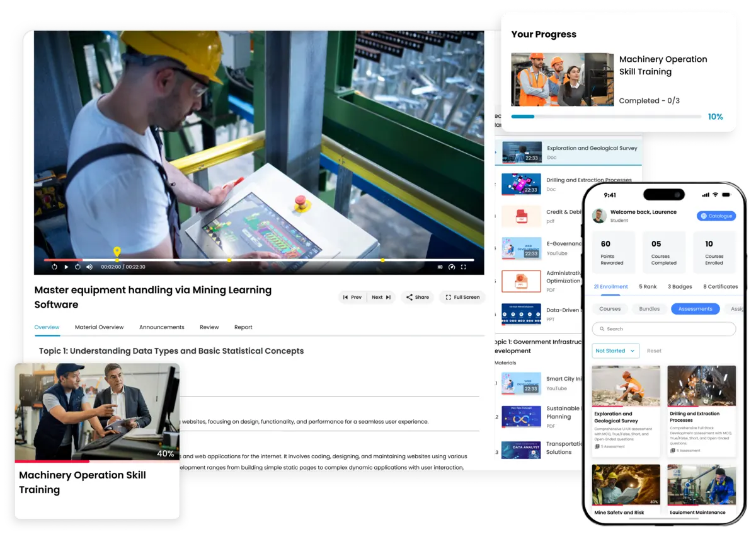This screenshot has height=534, width=756.
Task: Click the fullscreen icon in the video control bar
Action: (x=464, y=267)
